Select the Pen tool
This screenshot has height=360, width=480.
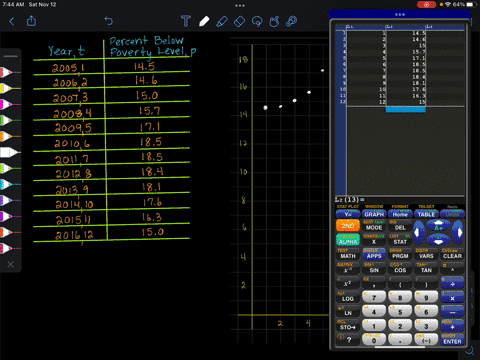pos(204,21)
